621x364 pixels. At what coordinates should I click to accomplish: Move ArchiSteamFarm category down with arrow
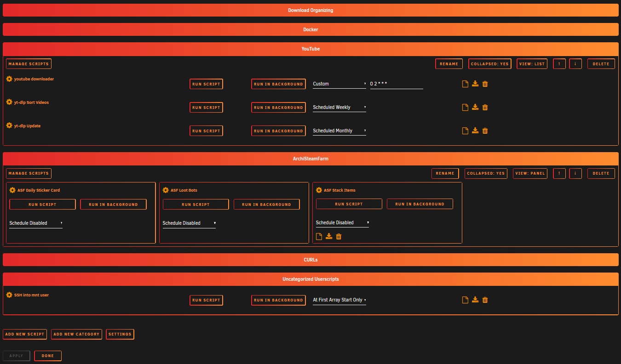[x=575, y=173]
